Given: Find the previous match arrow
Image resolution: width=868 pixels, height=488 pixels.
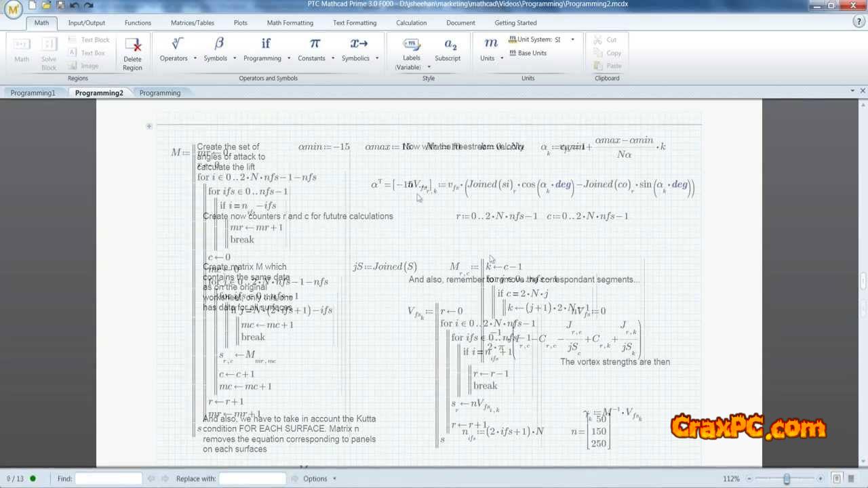Looking at the screenshot, I should point(151,479).
